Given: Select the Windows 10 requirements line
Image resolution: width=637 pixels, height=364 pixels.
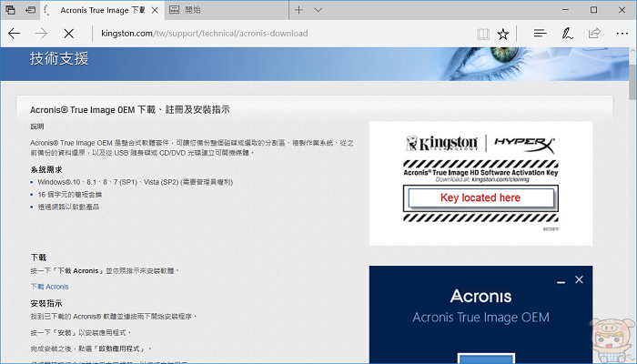Looking at the screenshot, I should (x=136, y=182).
